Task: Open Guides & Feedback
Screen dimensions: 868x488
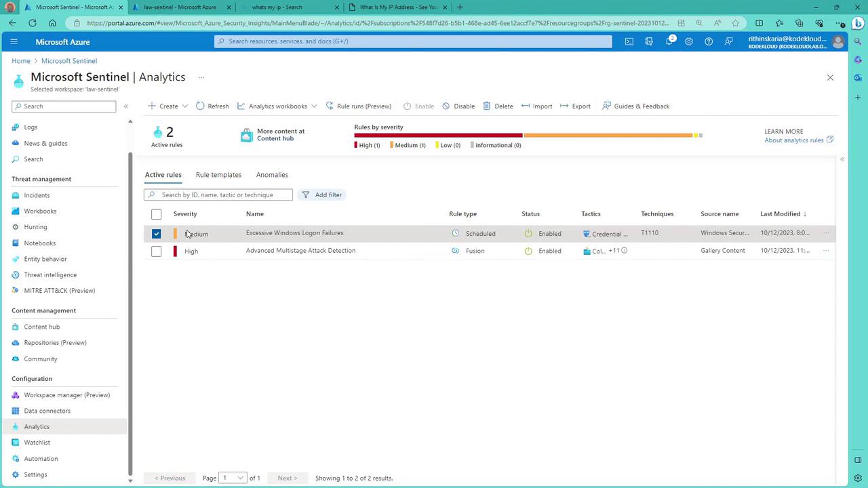Action: [x=635, y=106]
